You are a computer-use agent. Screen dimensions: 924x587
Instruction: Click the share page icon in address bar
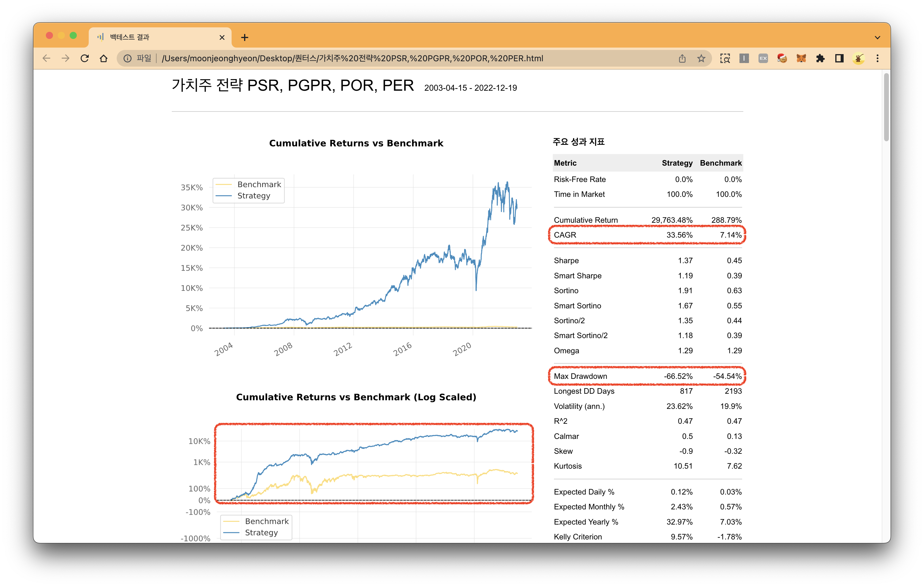pos(682,58)
